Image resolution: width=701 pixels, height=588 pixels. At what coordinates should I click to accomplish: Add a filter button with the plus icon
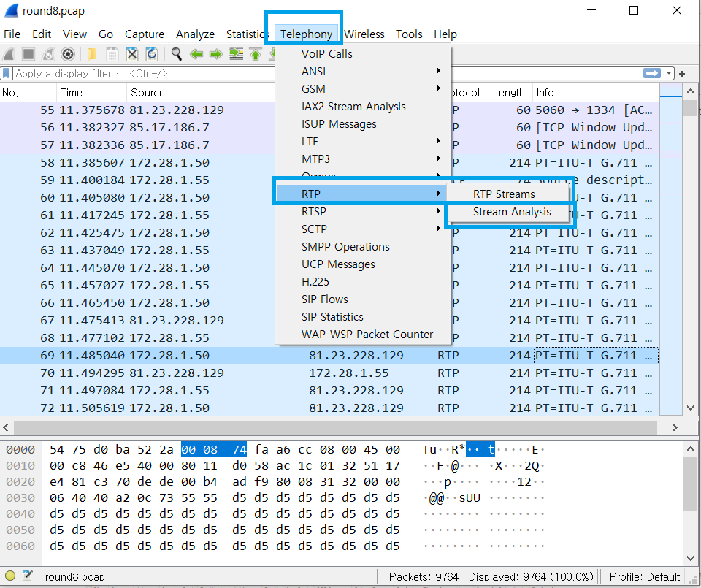click(x=682, y=73)
